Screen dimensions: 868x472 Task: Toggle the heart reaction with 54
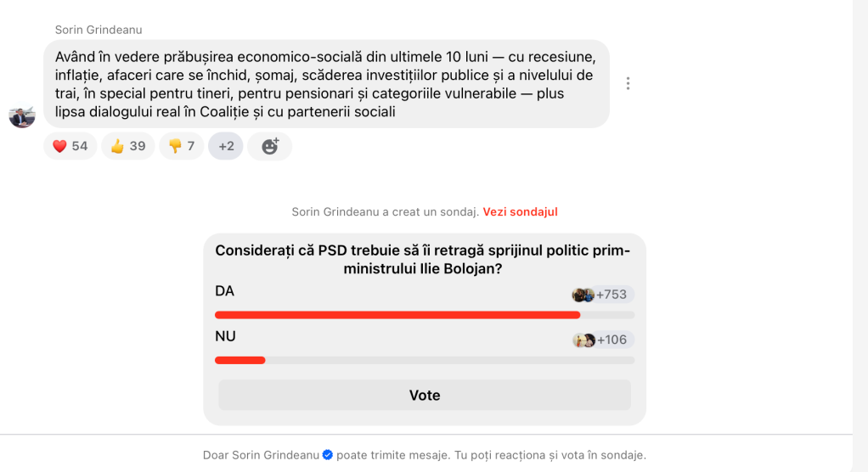[x=70, y=146]
